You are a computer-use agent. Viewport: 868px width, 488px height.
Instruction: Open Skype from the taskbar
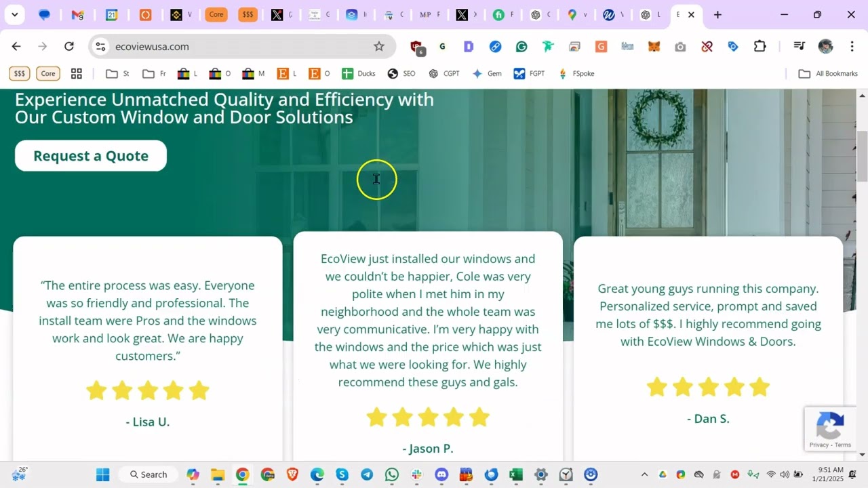click(342, 474)
